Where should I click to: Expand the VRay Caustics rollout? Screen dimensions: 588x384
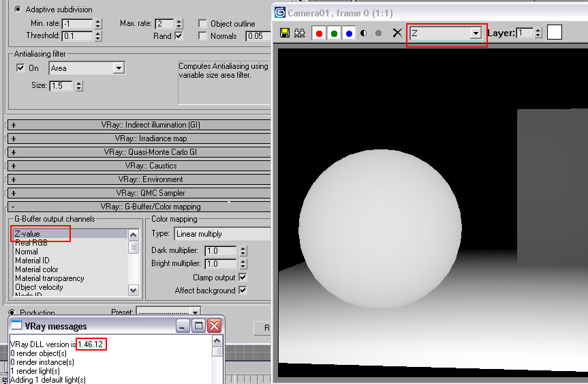139,166
